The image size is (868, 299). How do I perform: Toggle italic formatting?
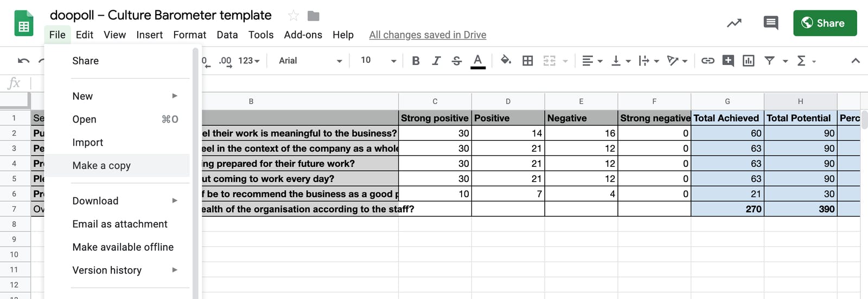436,61
